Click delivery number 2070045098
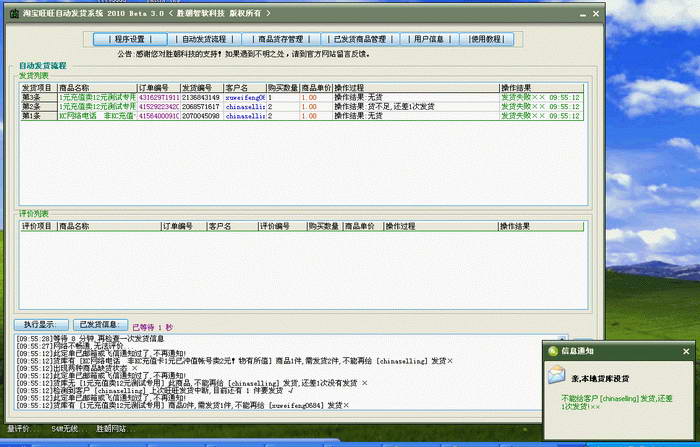The image size is (700, 447). (201, 116)
